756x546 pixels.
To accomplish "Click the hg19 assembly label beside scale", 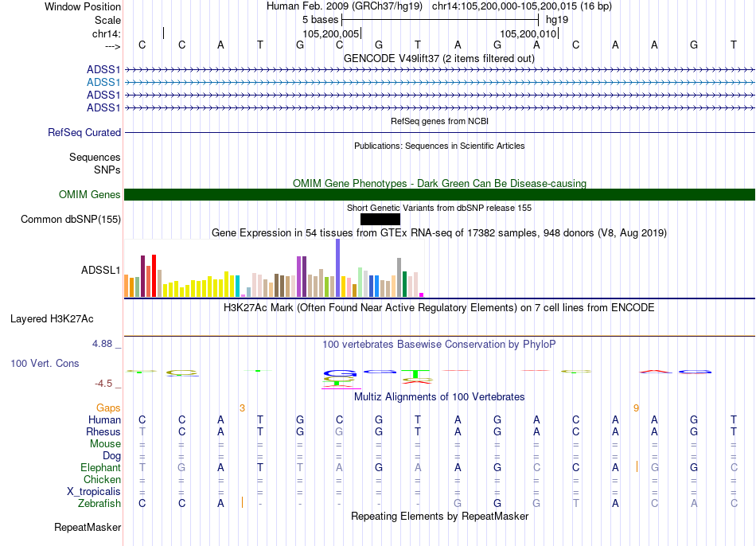I will 557,20.
